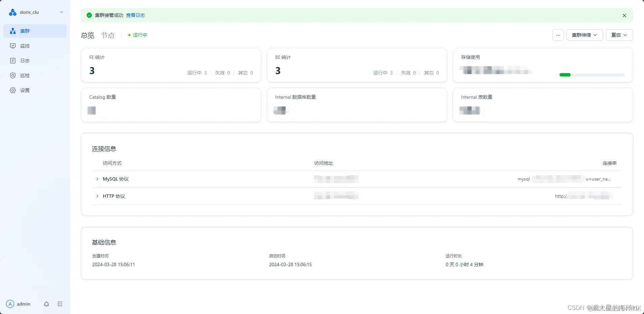644x314 pixels.
Task: Click FE 运行中 3 statistic
Action: tap(197, 73)
